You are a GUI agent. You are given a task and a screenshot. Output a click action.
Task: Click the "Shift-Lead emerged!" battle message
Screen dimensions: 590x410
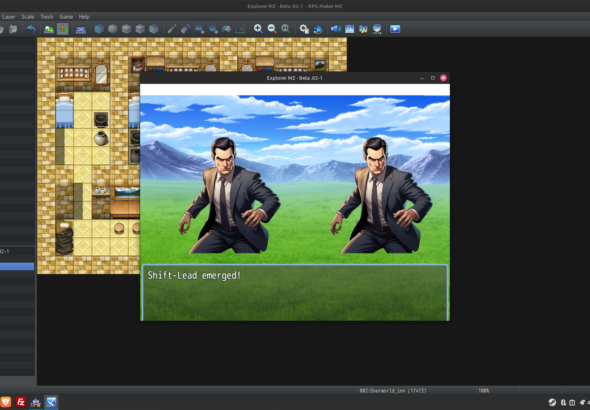point(194,275)
